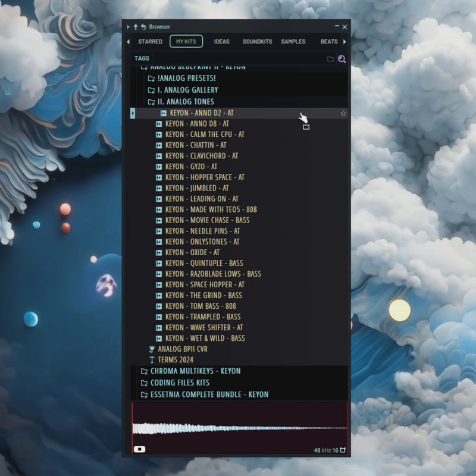Click the loop icon next to 48 kHz 16
Viewport: 476px width, 476px height.
pyautogui.click(x=343, y=450)
